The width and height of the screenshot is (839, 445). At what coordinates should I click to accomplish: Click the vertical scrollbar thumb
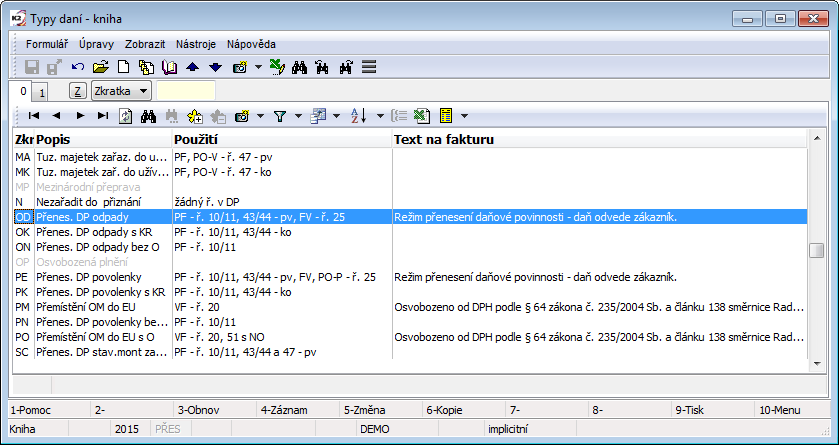817,250
